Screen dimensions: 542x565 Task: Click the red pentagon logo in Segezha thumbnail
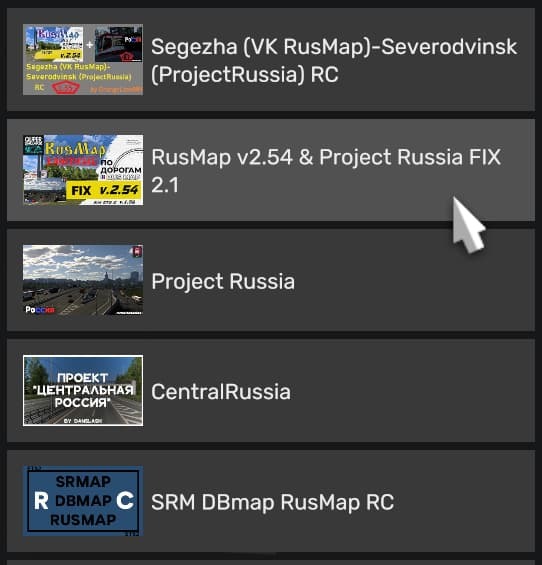[65, 88]
